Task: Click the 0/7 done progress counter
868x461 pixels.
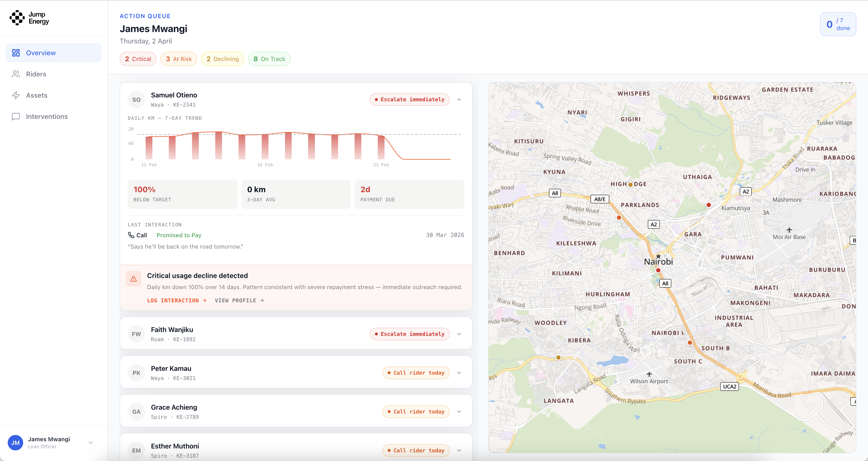Action: 838,24
